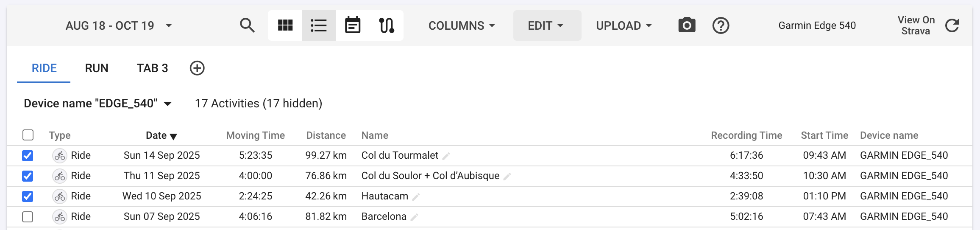Click the refresh icon
980x230 pixels.
[952, 25]
